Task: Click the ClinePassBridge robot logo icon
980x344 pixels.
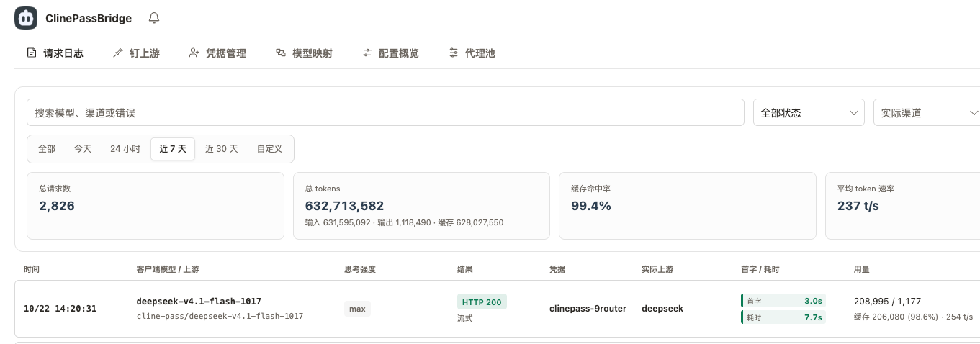Action: coord(26,18)
